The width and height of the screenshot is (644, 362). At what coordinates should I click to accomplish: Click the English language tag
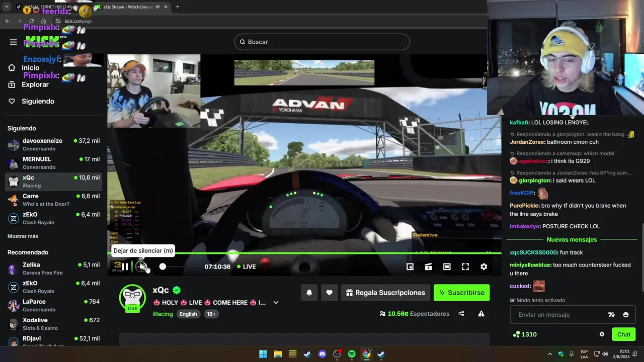pyautogui.click(x=188, y=314)
